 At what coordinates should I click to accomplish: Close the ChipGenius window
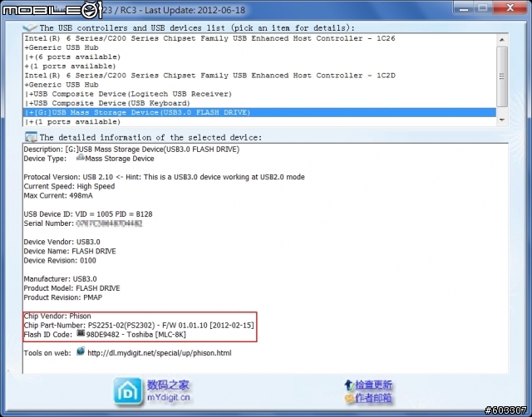click(x=510, y=8)
